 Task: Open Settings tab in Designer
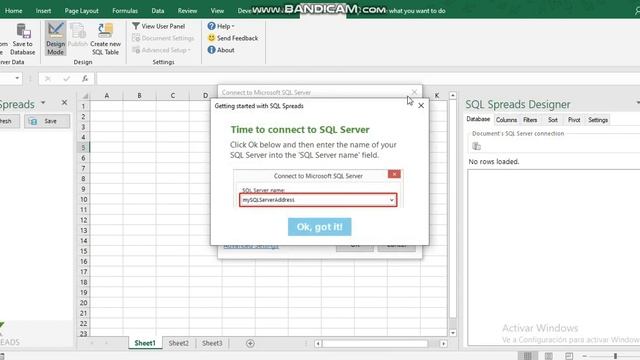598,120
